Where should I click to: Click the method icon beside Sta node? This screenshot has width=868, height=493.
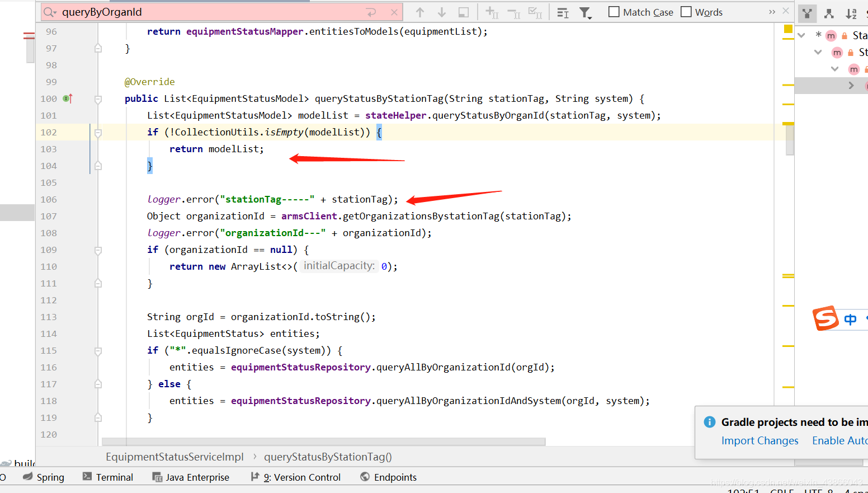coord(831,35)
